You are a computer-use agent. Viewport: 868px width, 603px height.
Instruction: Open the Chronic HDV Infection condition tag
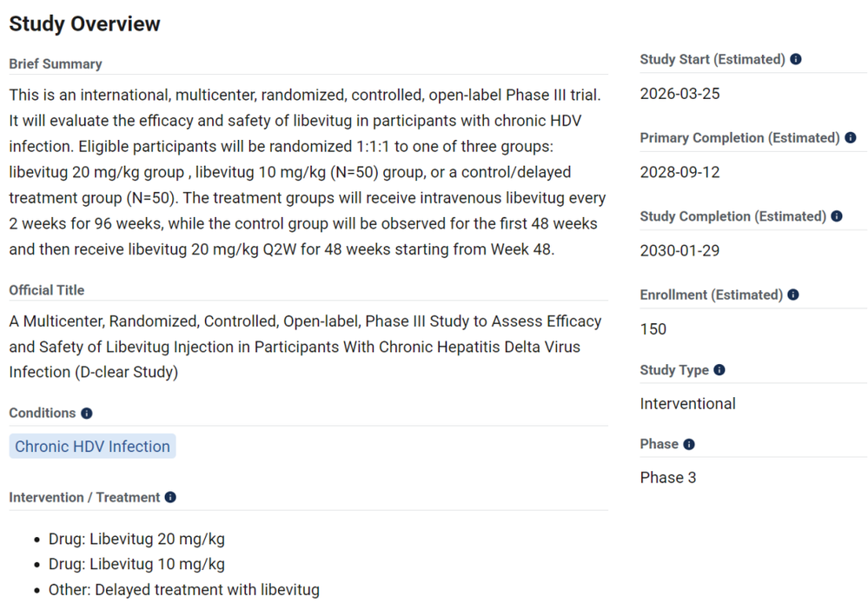[x=92, y=447]
